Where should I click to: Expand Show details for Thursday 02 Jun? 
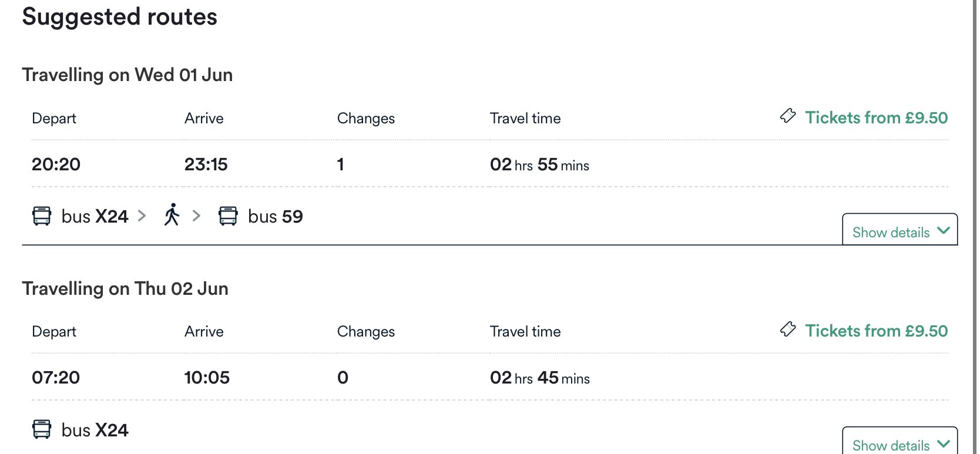point(900,444)
